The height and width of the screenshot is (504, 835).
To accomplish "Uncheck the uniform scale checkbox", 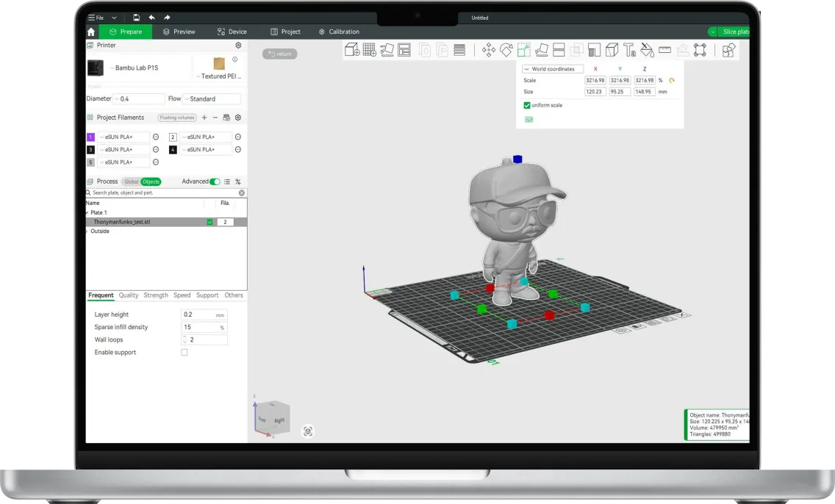I will [527, 105].
